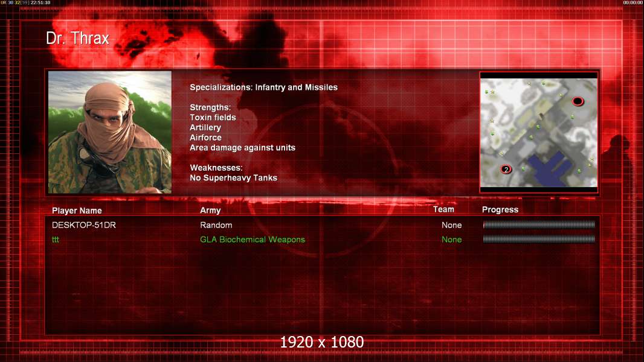Viewport: 644px width, 362px height.
Task: Click team 'None' for DESKTOP-51DR
Action: pyautogui.click(x=452, y=225)
